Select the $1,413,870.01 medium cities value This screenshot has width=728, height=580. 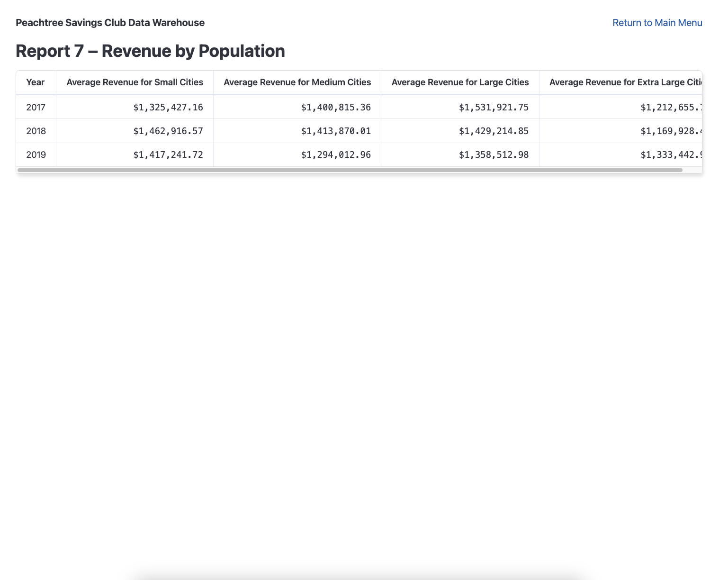[336, 131]
